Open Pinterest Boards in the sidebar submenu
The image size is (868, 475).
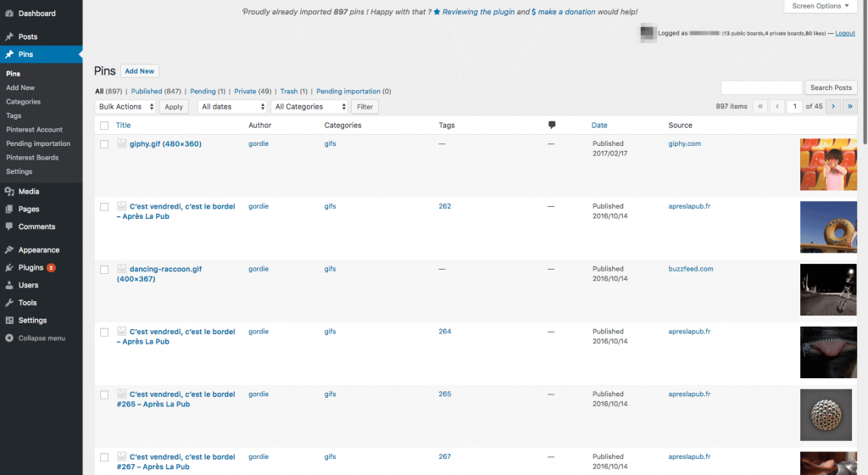pos(32,158)
